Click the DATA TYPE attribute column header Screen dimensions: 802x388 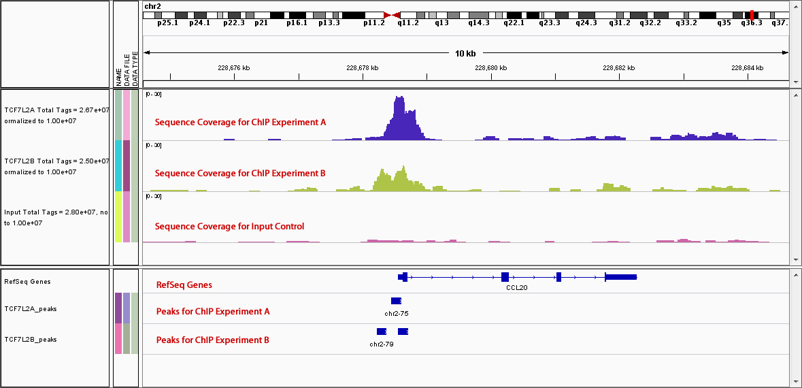point(135,68)
